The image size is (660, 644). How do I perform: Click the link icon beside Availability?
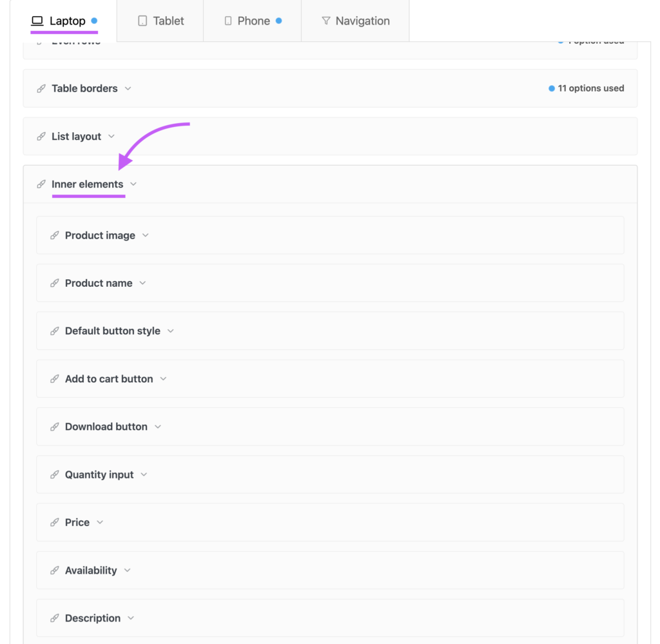pos(54,571)
